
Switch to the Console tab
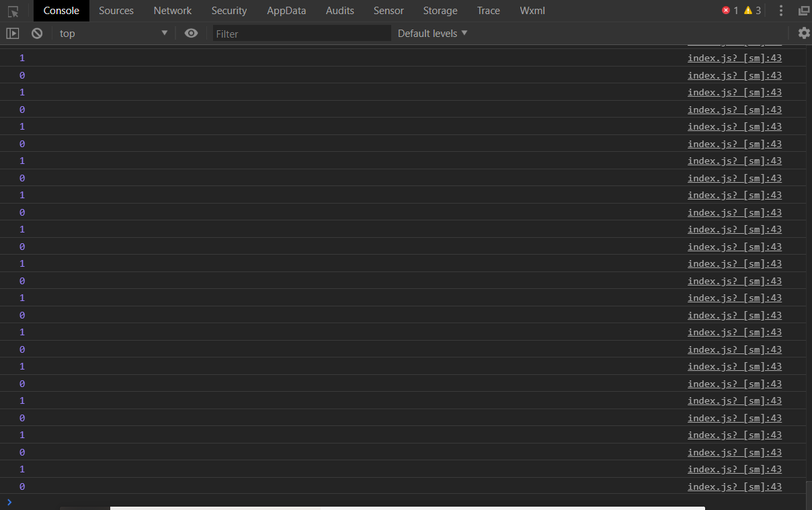(x=61, y=11)
